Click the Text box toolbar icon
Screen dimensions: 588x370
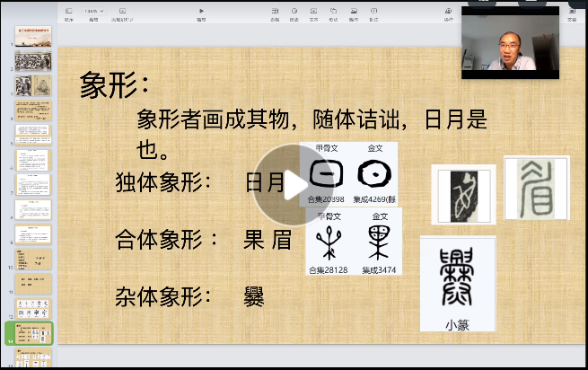(313, 13)
